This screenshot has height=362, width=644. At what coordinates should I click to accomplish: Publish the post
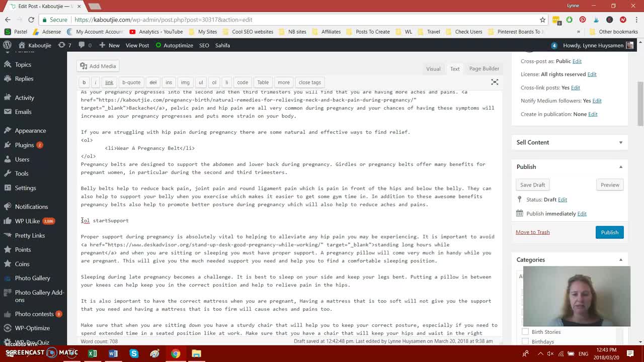coord(609,232)
